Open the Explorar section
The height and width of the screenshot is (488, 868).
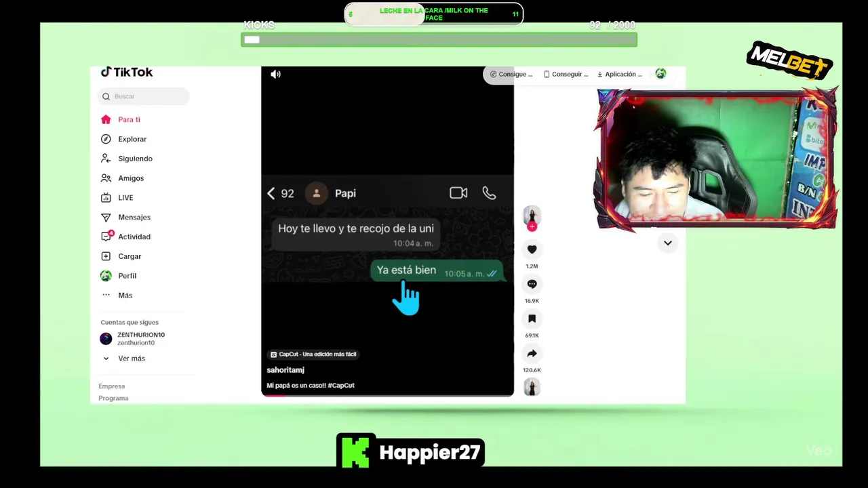click(x=132, y=139)
